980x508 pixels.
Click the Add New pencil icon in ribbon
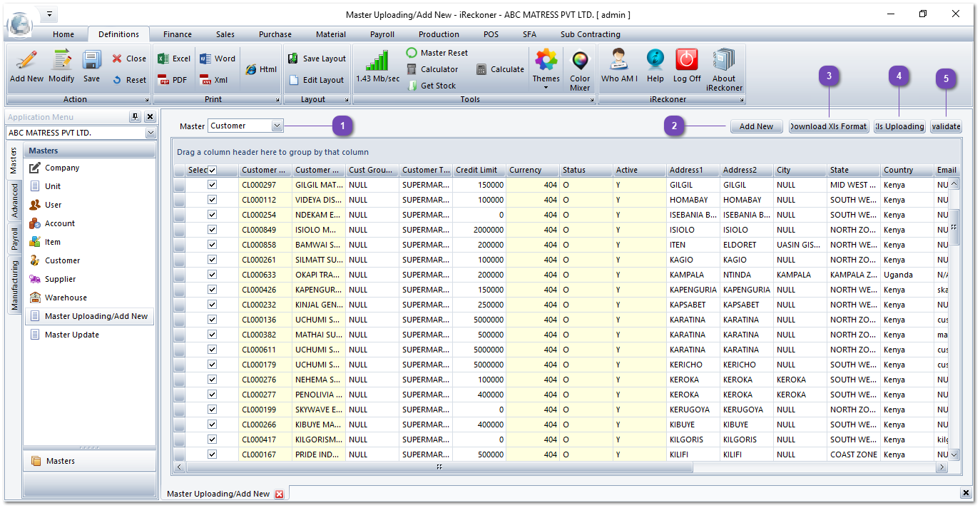tap(26, 62)
